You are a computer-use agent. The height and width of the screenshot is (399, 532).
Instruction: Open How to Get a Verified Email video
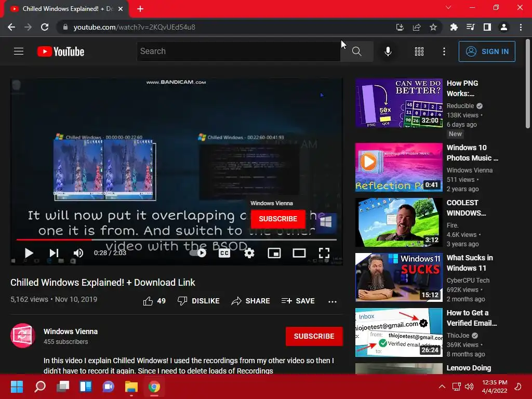click(x=398, y=332)
